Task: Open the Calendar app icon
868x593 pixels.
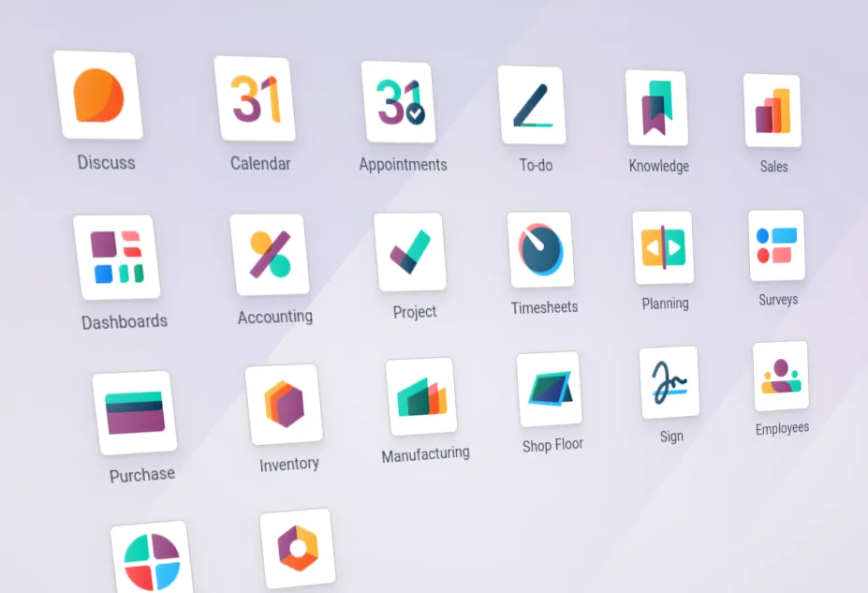Action: (x=255, y=98)
